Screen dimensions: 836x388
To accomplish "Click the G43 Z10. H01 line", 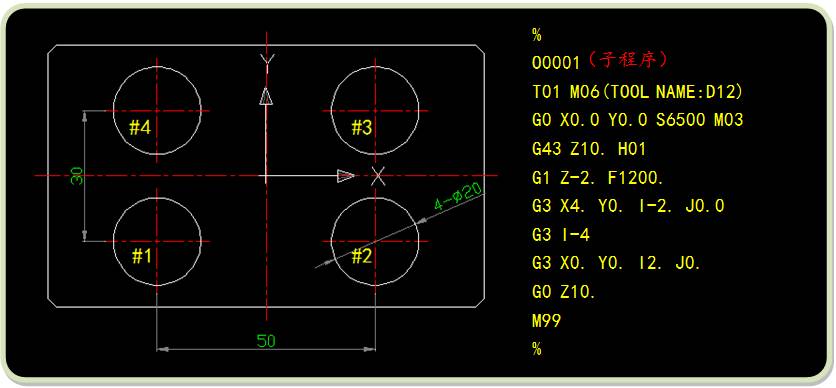I will click(x=589, y=149).
